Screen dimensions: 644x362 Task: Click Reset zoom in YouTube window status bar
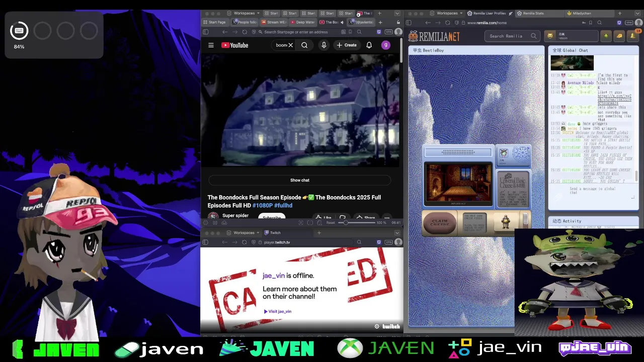click(331, 223)
